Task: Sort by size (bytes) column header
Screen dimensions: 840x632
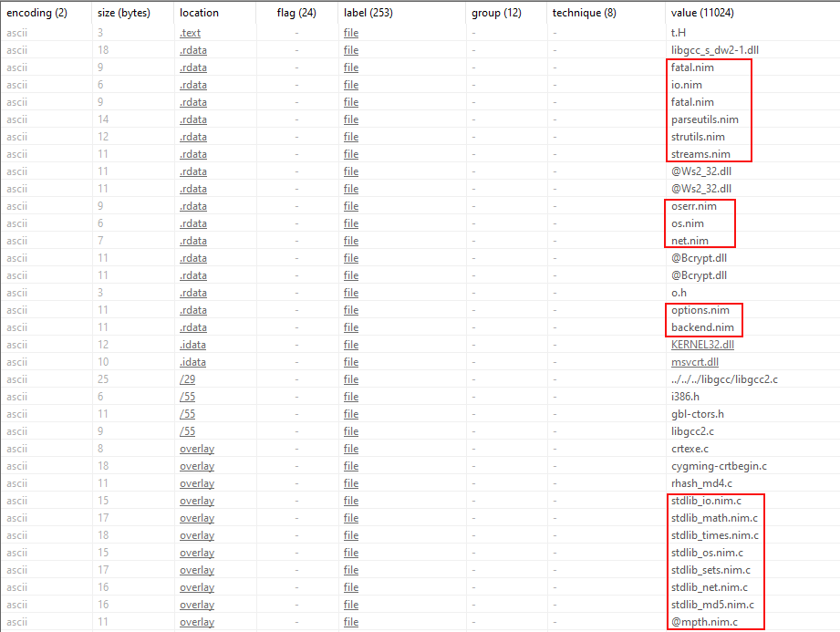Action: point(124,13)
